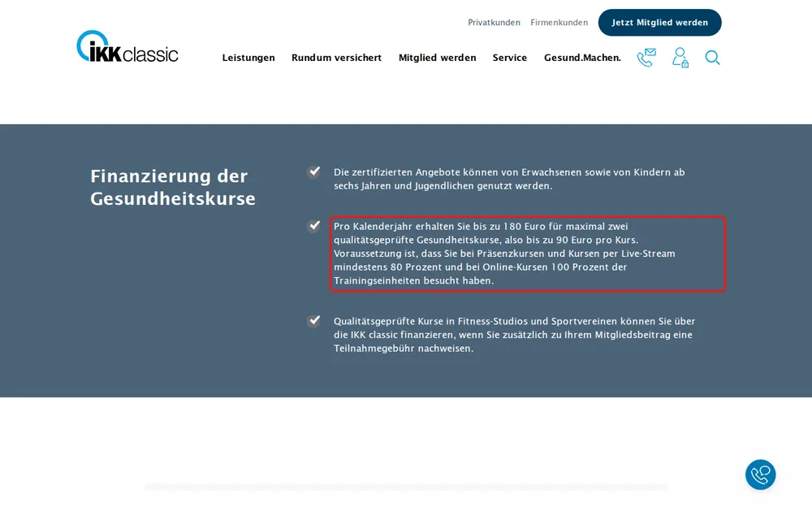Viewport: 812px width, 508px height.
Task: Open the phone and mail contact icon in header
Action: 646,58
